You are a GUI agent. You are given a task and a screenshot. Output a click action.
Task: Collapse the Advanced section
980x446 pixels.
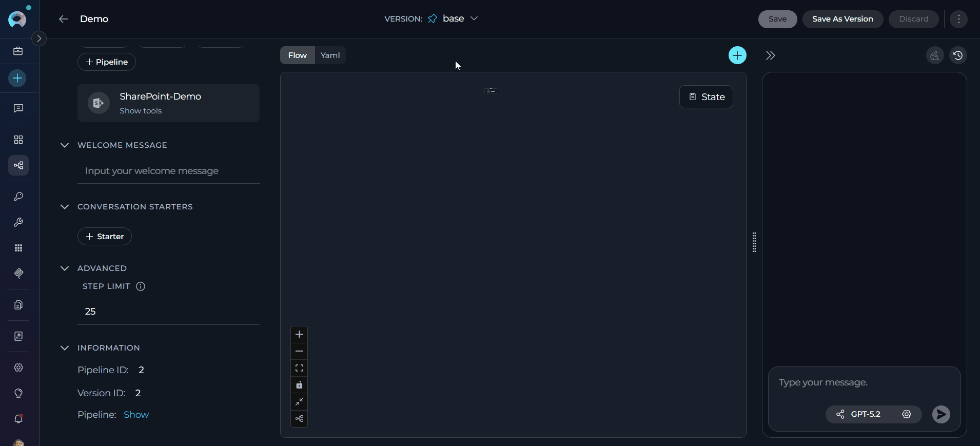[65, 268]
